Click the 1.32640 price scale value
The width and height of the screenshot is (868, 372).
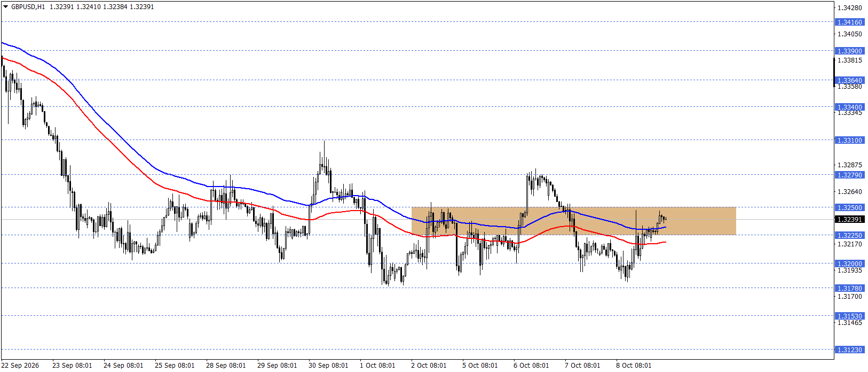849,191
